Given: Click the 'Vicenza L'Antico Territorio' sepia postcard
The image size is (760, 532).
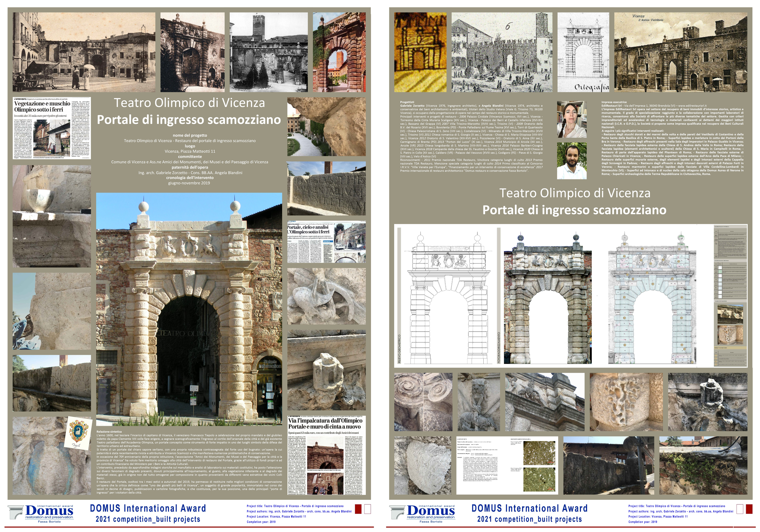Looking at the screenshot, I should (x=681, y=52).
